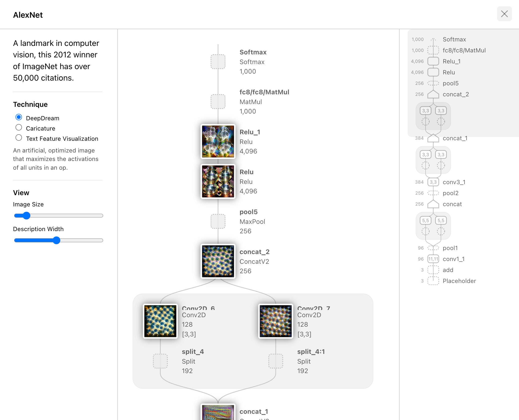This screenshot has height=420, width=519.
Task: Click the concat_2 visualization thumbnail
Action: pos(218,261)
